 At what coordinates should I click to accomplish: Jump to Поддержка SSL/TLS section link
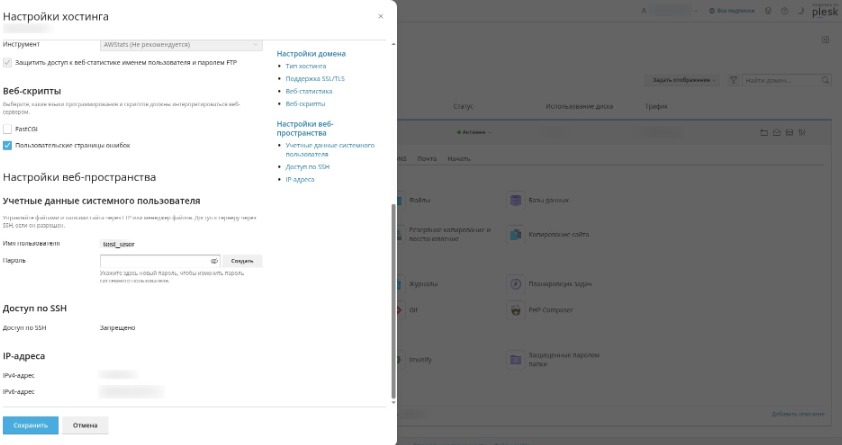click(x=315, y=78)
